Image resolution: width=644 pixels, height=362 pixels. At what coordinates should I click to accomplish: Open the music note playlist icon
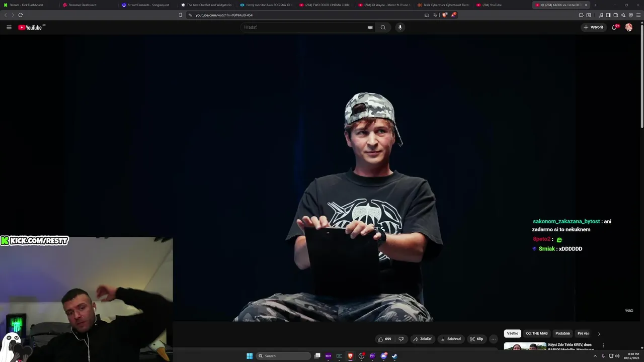point(601,15)
